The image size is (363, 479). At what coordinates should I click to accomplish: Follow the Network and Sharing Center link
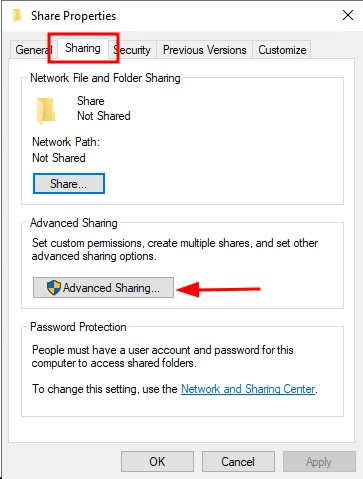point(248,389)
